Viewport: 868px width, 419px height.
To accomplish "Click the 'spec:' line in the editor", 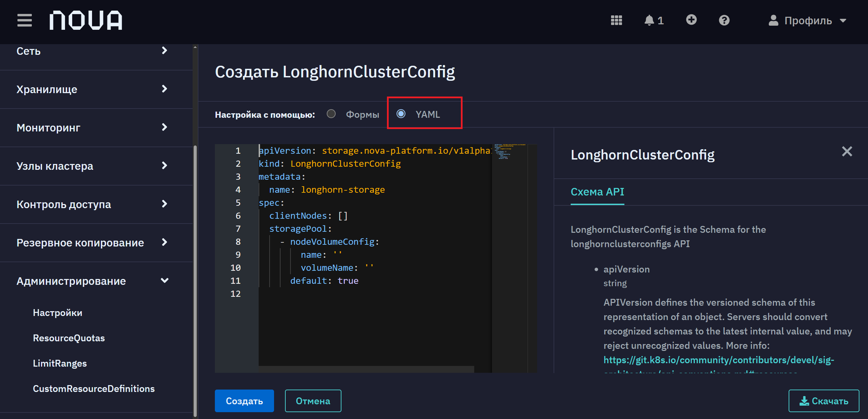I will point(271,203).
